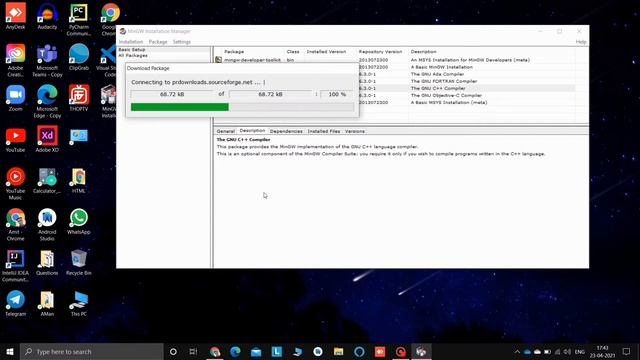Toggle the mingw-developer-toolkit package checkbox
This screenshot has height=360, width=640.
[x=218, y=60]
